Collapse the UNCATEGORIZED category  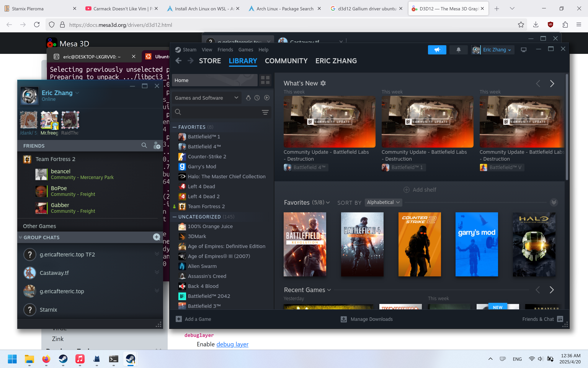click(x=174, y=217)
